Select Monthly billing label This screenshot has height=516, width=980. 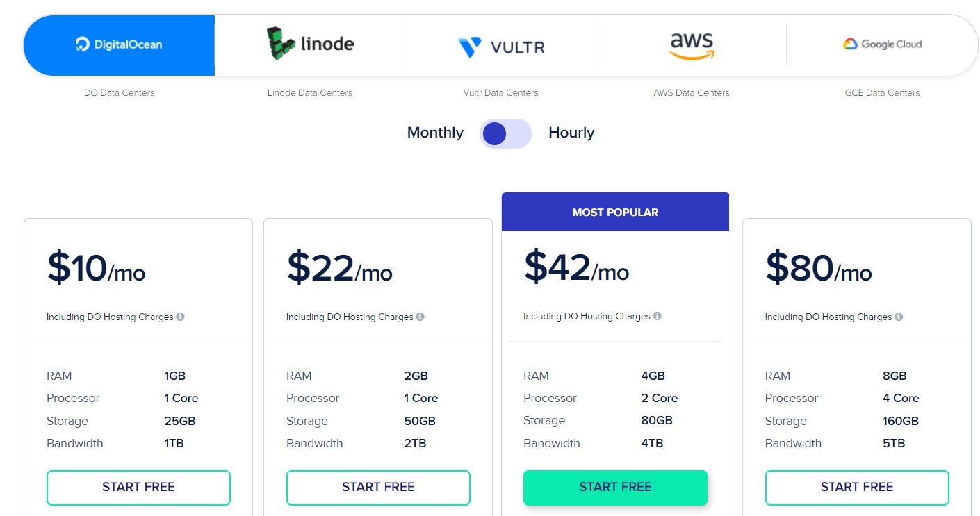435,133
